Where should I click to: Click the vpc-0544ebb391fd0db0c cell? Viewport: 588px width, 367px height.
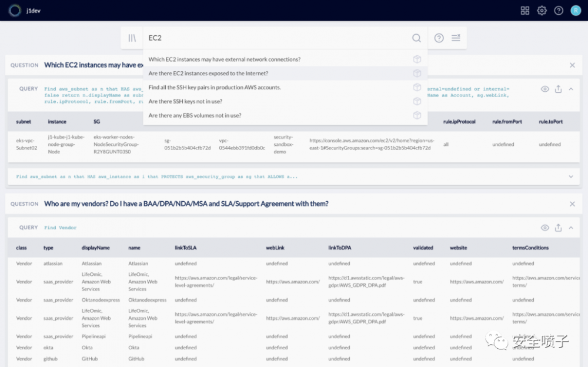point(242,144)
